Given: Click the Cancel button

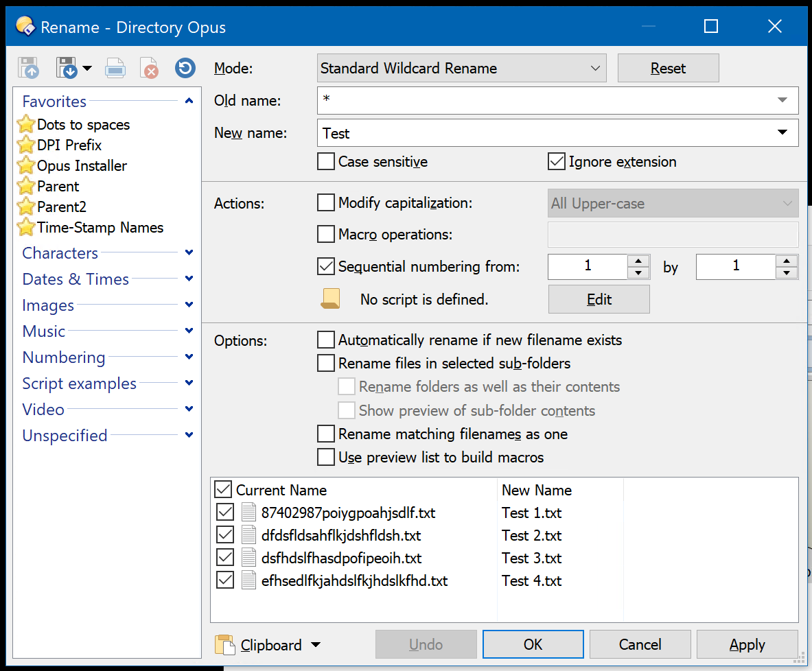Looking at the screenshot, I should pyautogui.click(x=640, y=644).
